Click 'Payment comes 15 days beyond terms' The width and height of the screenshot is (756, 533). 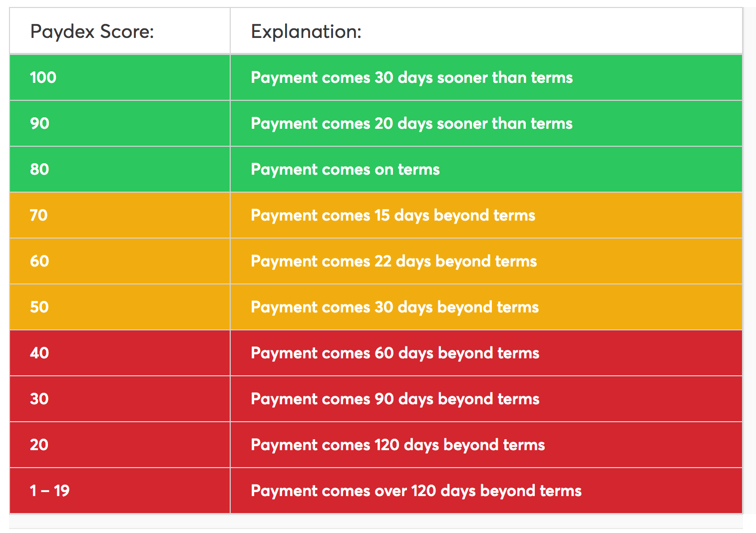[393, 216]
